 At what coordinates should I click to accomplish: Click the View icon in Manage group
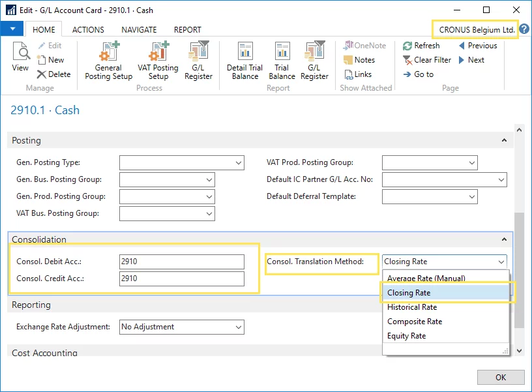click(20, 57)
